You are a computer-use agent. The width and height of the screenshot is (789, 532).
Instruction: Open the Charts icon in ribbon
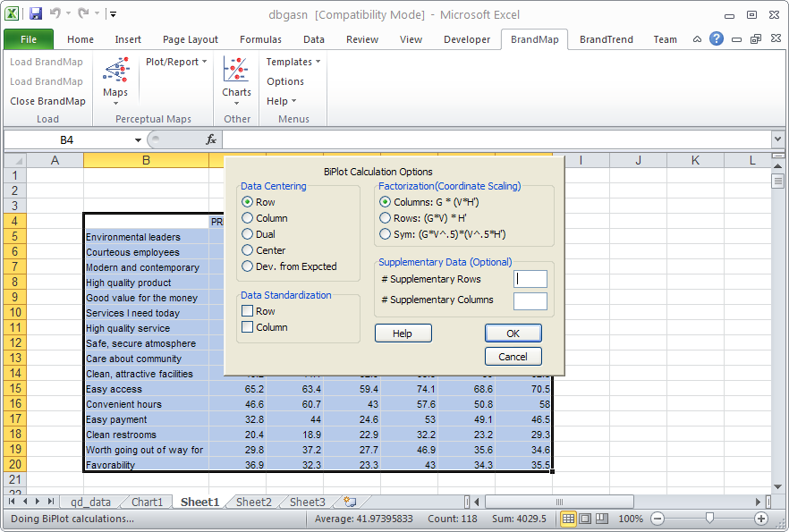tap(236, 76)
